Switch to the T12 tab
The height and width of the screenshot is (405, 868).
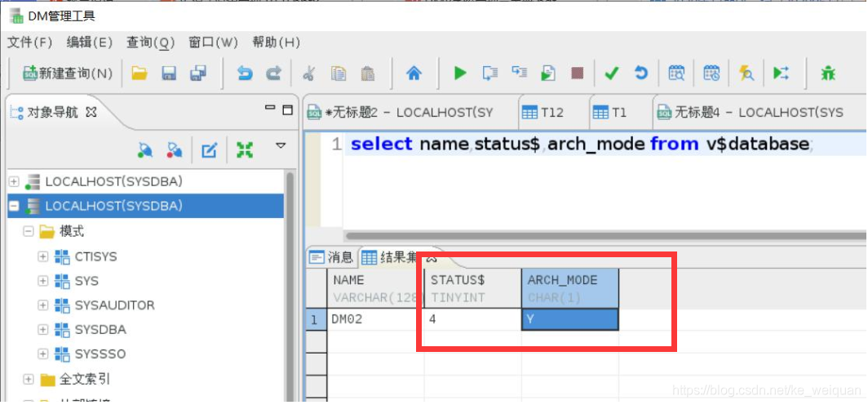tap(543, 113)
